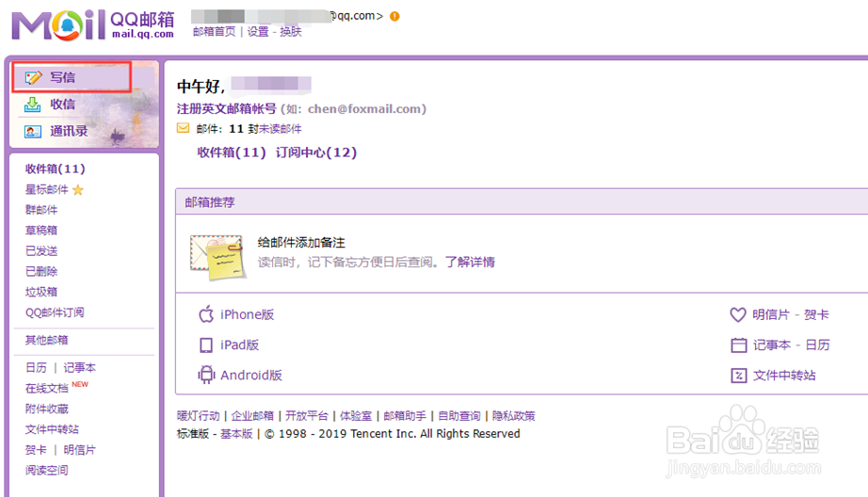Click the tablet icon for iPad版
This screenshot has width=868, height=497.
tap(206, 345)
